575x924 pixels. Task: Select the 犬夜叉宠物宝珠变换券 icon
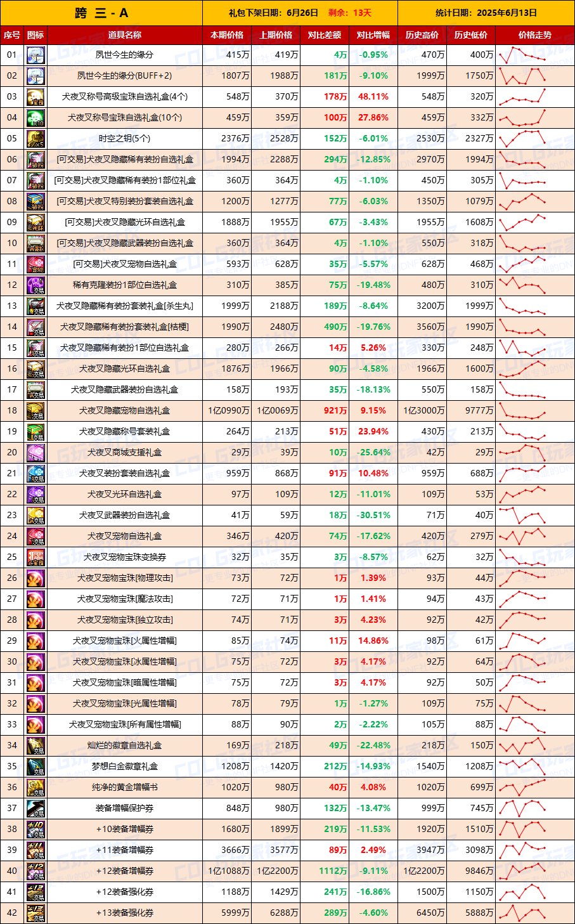(x=36, y=557)
